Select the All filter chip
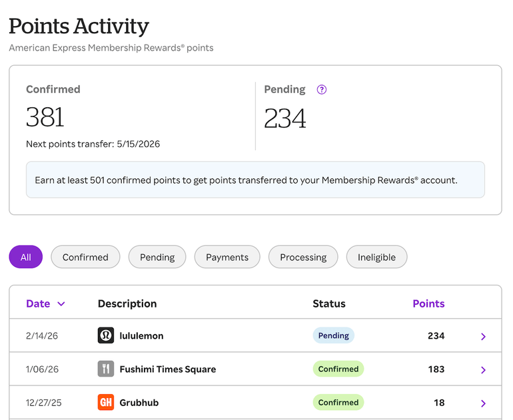 (25, 257)
